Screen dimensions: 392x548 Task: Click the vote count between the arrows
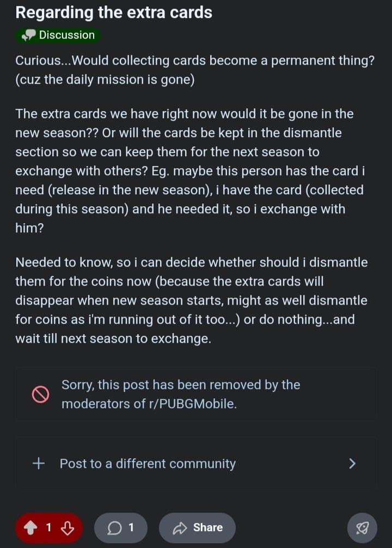(48, 527)
